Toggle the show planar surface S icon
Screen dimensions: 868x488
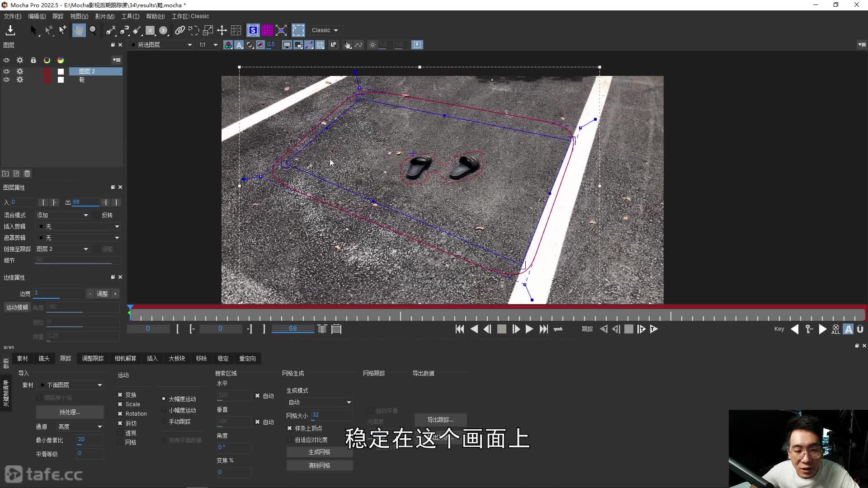pos(253,30)
